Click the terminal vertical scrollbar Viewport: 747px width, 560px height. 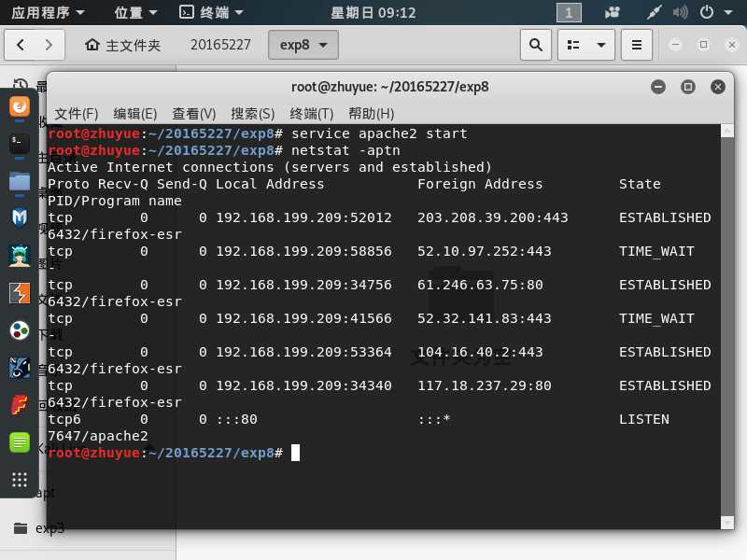[x=727, y=327]
